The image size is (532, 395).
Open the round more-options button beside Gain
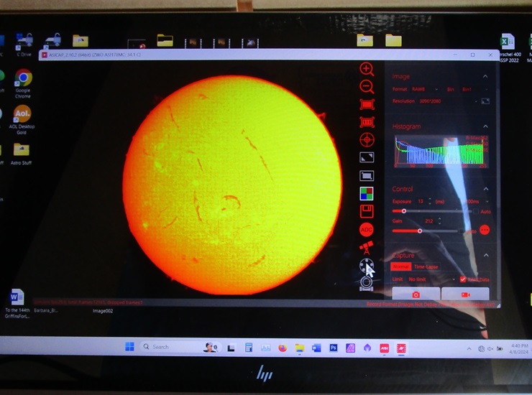485,230
